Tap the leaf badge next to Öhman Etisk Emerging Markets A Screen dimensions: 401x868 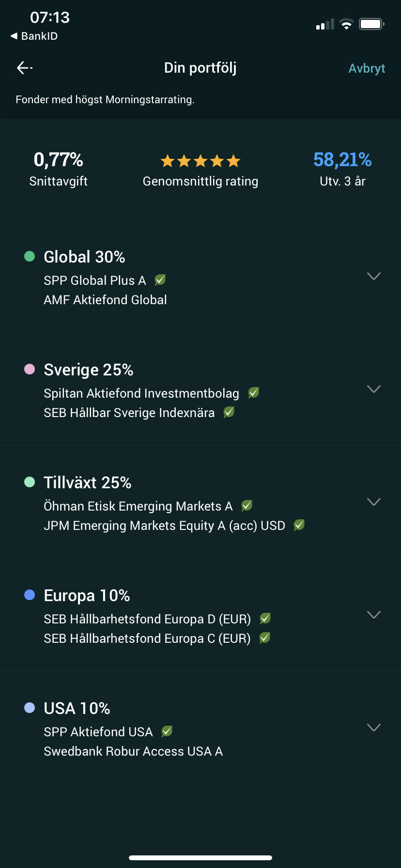coord(247,506)
